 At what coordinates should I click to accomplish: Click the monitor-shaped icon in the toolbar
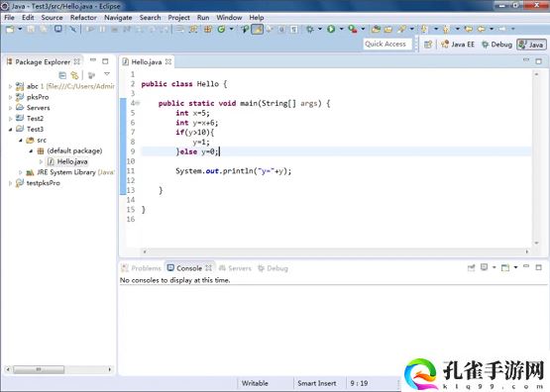[x=57, y=29]
